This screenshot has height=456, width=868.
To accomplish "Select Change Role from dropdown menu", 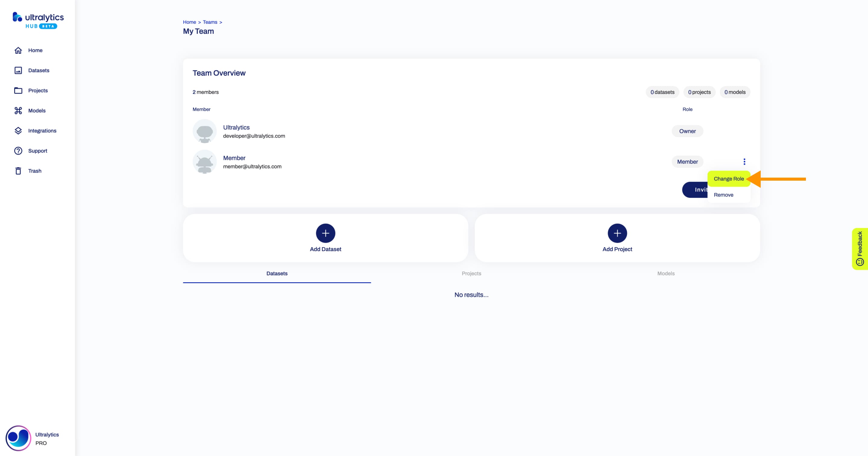I will pos(728,179).
